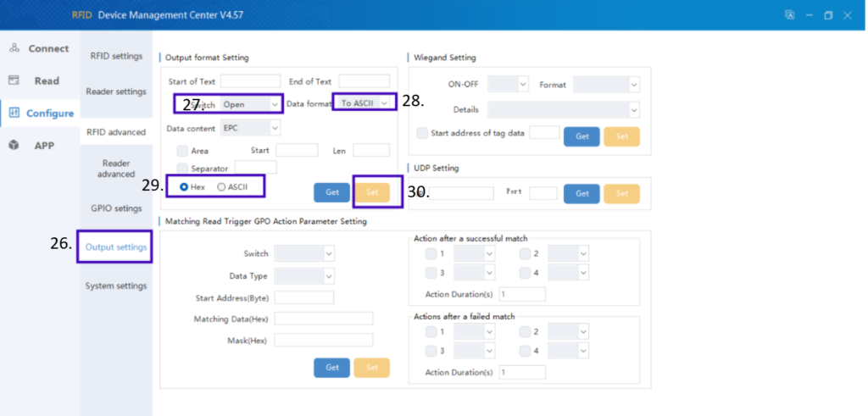Open the Data Type dropdown
The height and width of the screenshot is (416, 868).
point(304,275)
